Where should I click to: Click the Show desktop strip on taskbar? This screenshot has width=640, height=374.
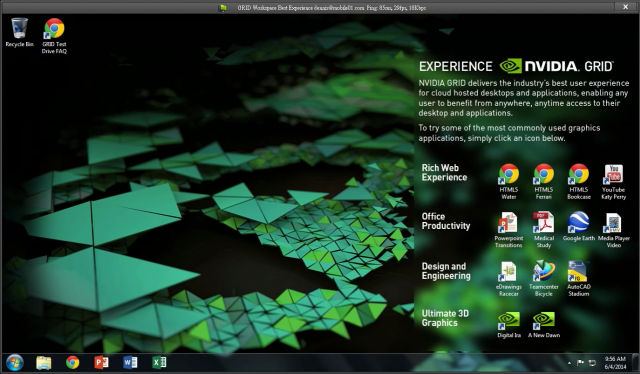635,363
